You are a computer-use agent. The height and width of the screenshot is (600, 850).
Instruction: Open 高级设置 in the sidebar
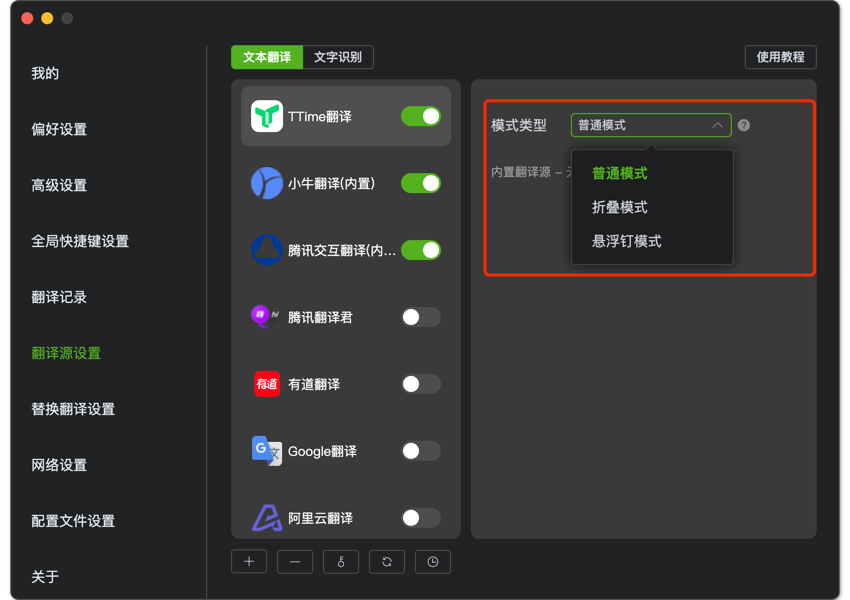pyautogui.click(x=59, y=185)
